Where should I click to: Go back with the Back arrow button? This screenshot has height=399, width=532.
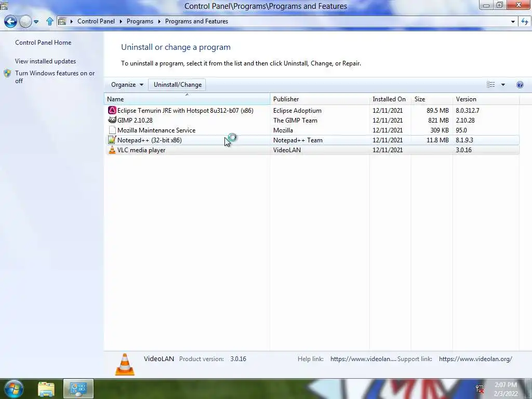point(10,21)
